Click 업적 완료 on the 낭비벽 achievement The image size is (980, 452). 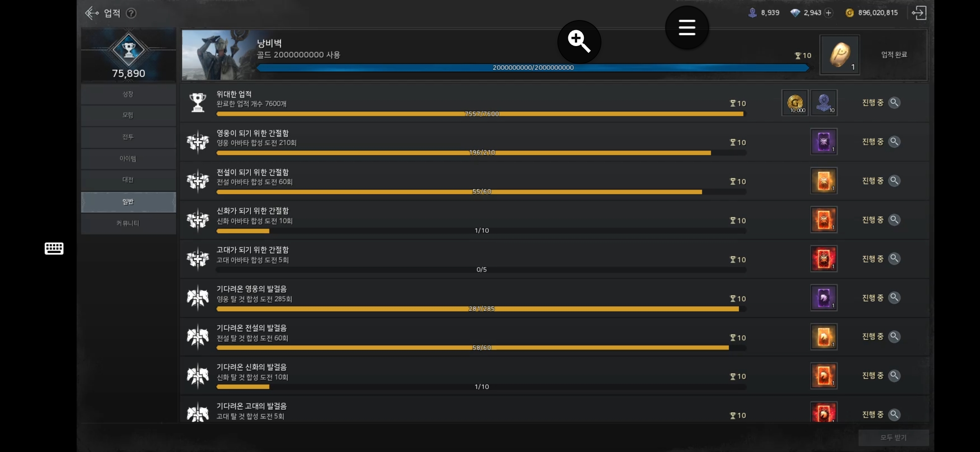point(894,55)
